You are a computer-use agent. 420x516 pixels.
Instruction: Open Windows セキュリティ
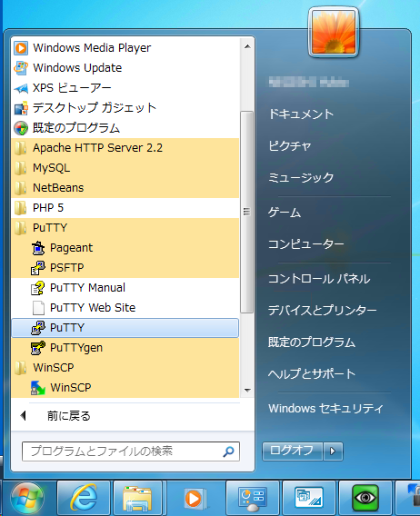click(325, 409)
